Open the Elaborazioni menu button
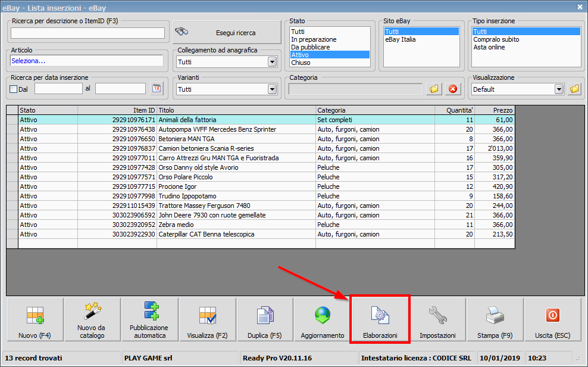This screenshot has width=588, height=367. coord(380,320)
